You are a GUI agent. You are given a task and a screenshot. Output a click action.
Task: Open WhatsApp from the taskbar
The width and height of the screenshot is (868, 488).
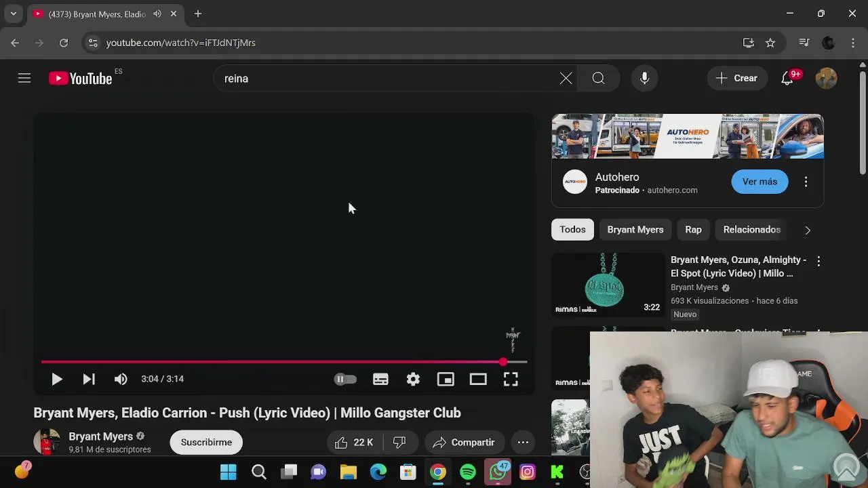[498, 472]
